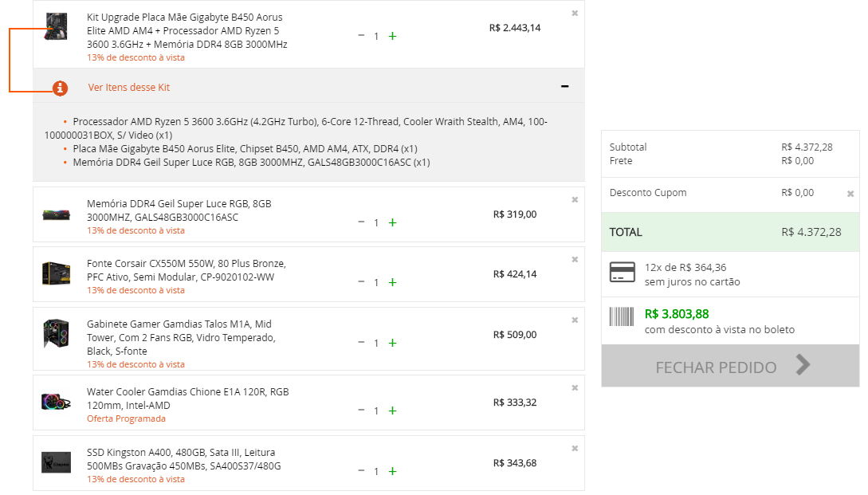Click 13% de desconto under Fonte Corsair
Viewport: 868px width, 495px height.
coord(136,291)
